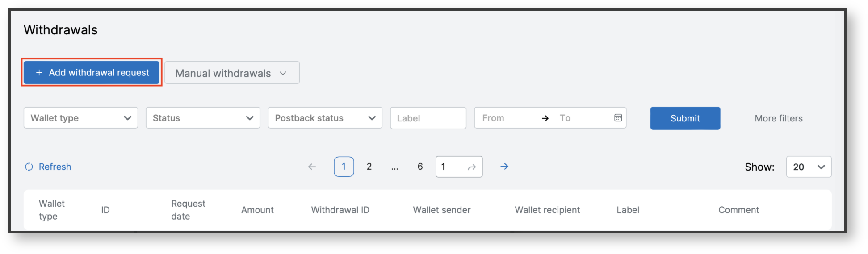Go to previous page arrow
868x254 pixels.
click(x=312, y=167)
